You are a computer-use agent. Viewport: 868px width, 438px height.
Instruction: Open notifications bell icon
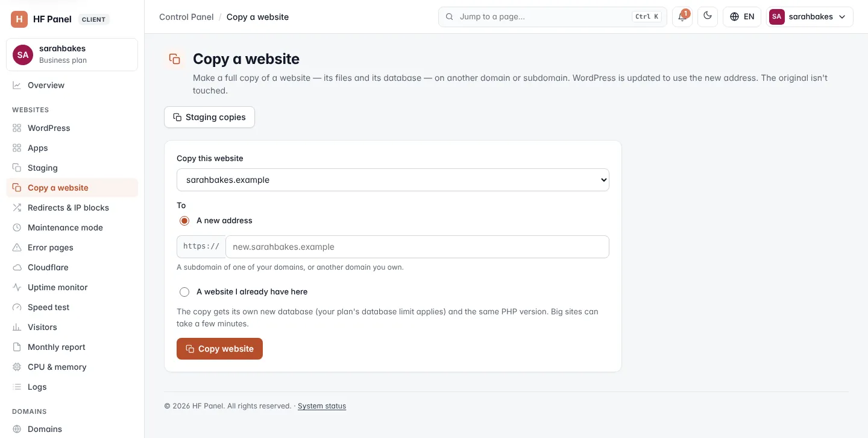682,17
